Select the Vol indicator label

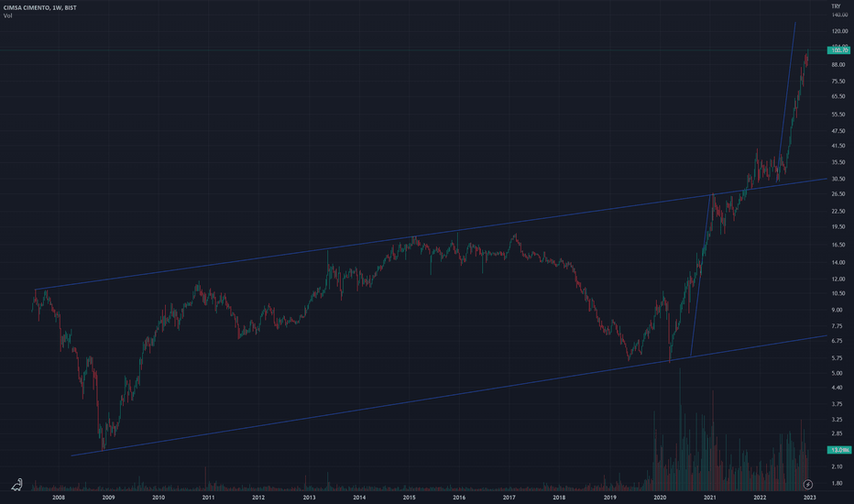tap(7, 16)
